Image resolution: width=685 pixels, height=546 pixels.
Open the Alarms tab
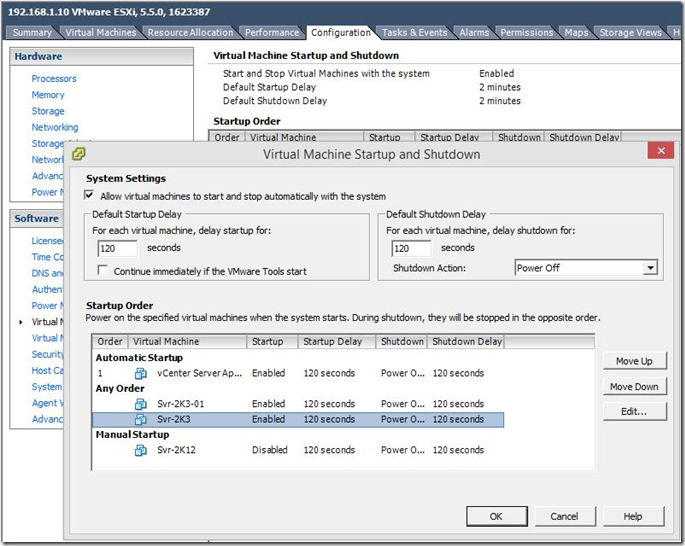(474, 33)
